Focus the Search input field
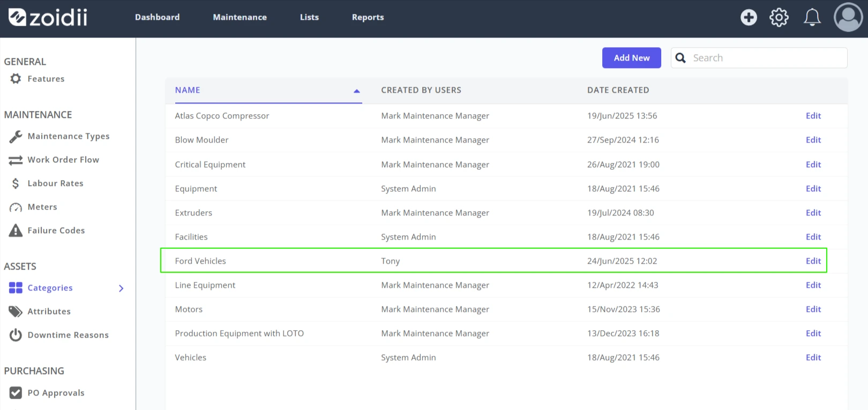868x410 pixels. tap(759, 58)
